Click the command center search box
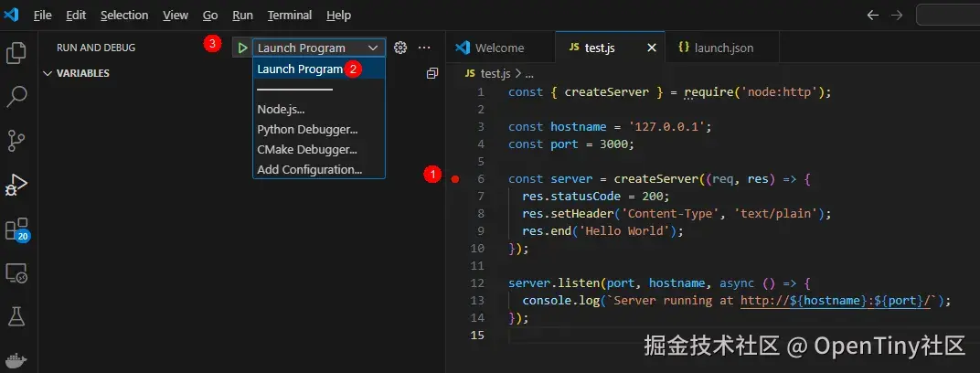This screenshot has width=980, height=373. [x=948, y=15]
